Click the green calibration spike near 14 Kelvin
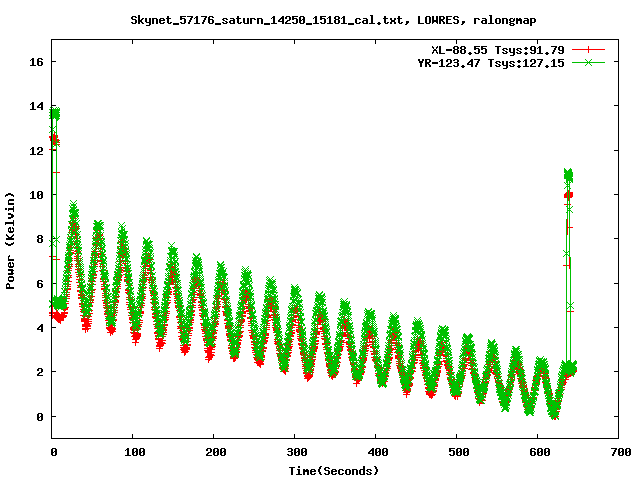The height and width of the screenshot is (480, 640). point(54,113)
